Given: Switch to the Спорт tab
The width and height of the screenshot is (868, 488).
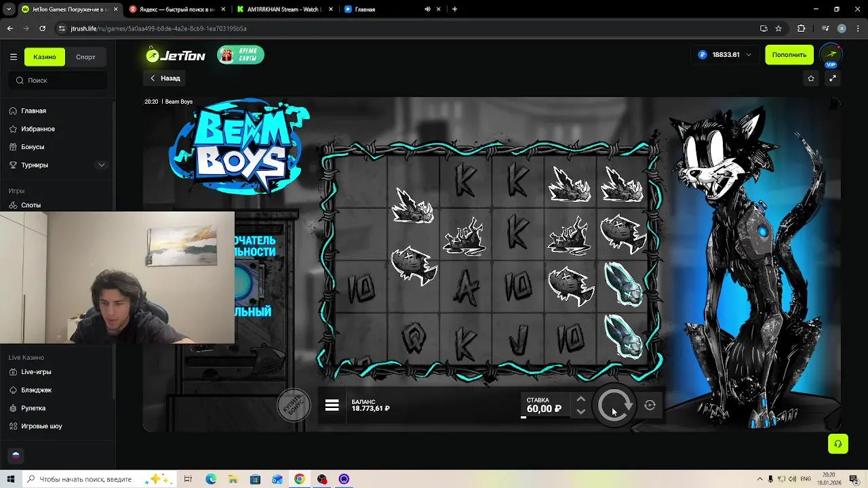Looking at the screenshot, I should tap(85, 57).
